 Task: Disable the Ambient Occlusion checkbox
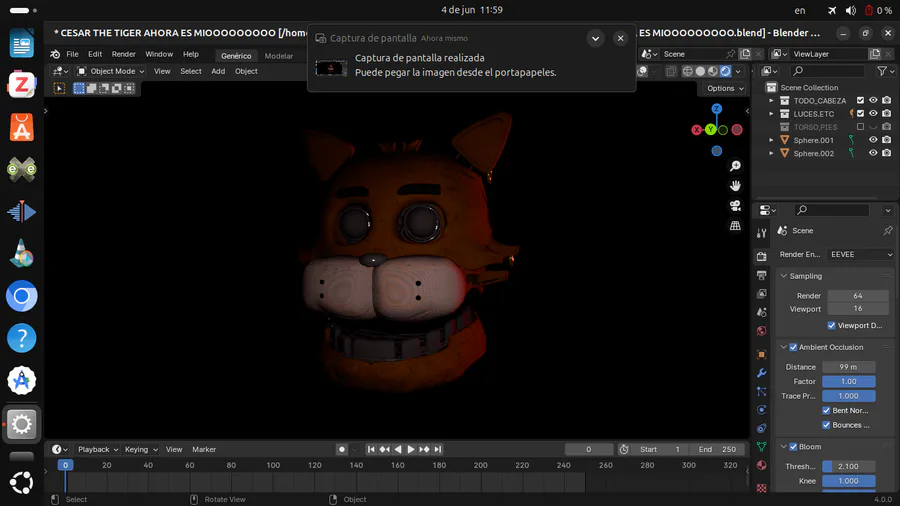tap(793, 348)
